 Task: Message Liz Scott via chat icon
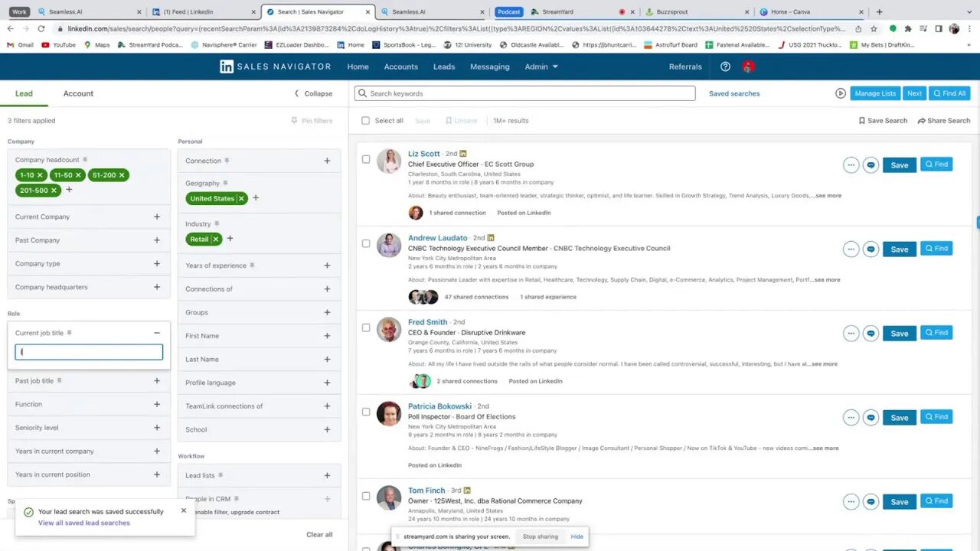(x=871, y=165)
